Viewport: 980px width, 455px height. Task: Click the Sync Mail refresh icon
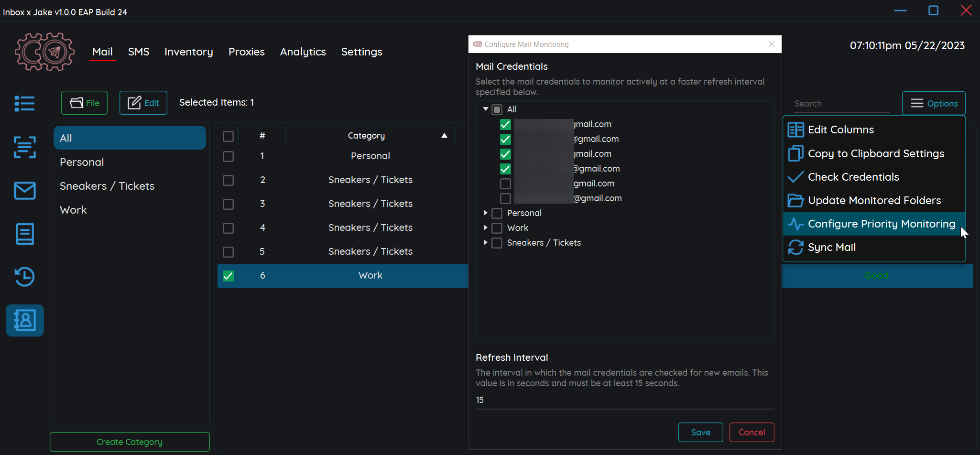795,248
